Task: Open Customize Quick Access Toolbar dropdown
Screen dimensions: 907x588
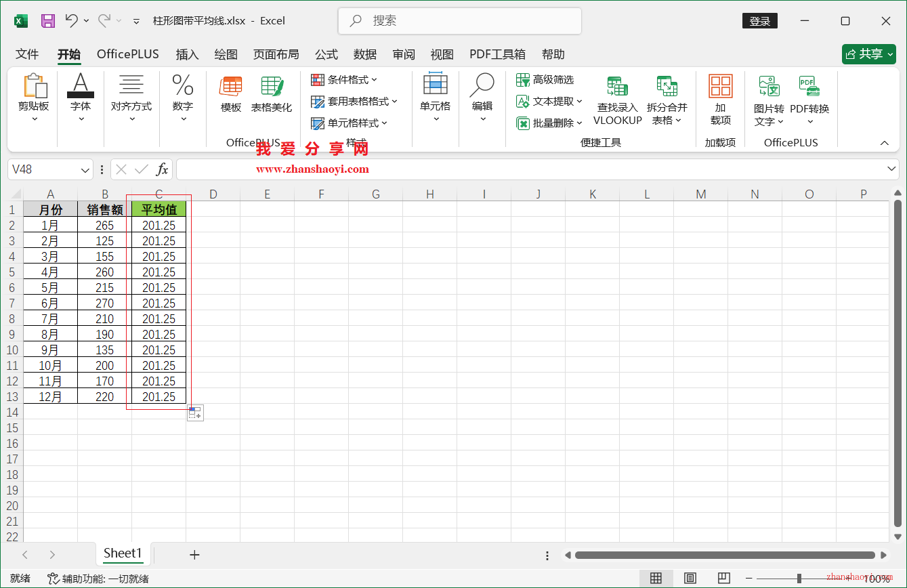Action: pyautogui.click(x=136, y=21)
